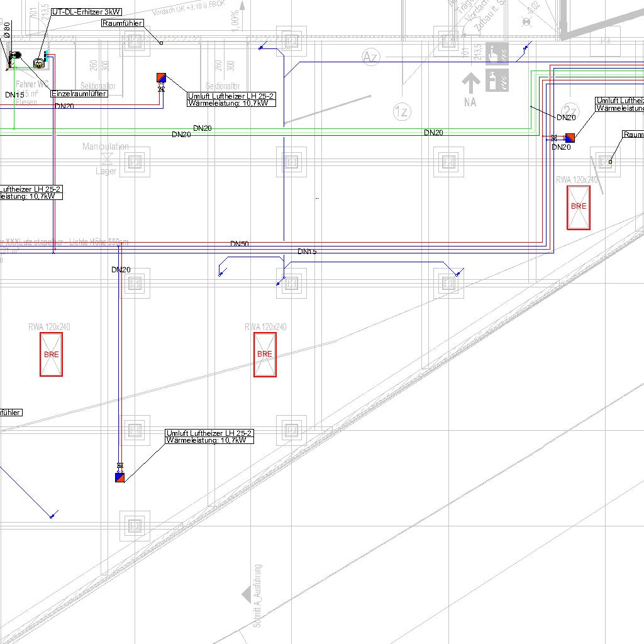
Task: Click the Ø 80 diameter annotation
Action: click(x=7, y=30)
